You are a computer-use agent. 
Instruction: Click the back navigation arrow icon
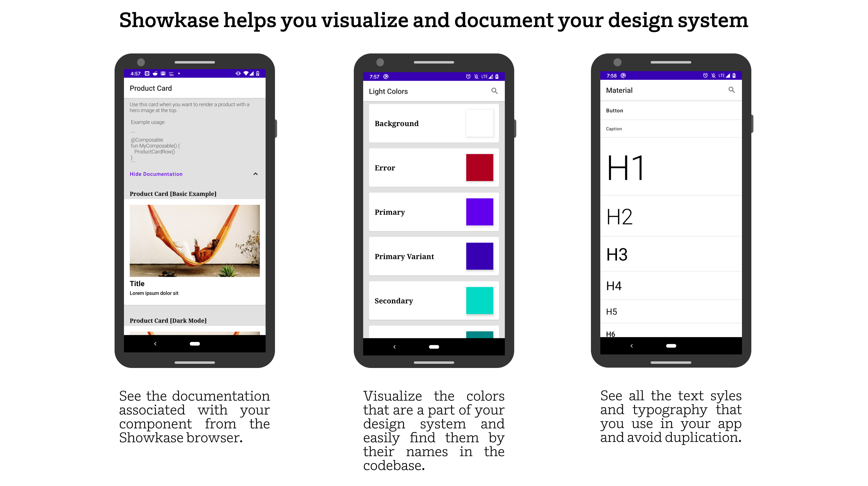tap(156, 346)
